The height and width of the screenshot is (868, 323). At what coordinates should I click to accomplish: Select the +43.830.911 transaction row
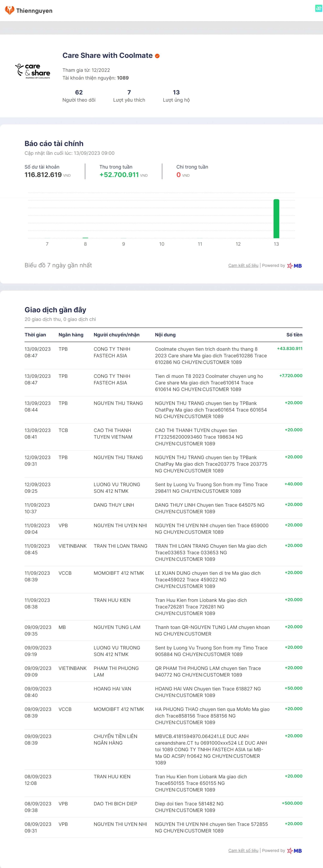point(164,356)
